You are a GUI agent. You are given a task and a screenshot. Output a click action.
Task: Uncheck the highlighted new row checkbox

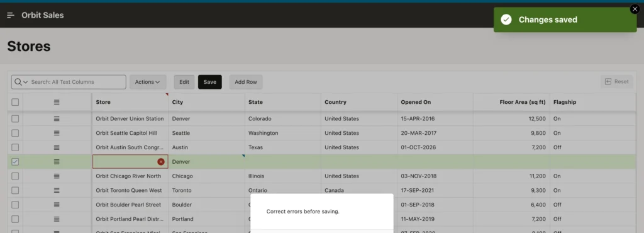(15, 162)
